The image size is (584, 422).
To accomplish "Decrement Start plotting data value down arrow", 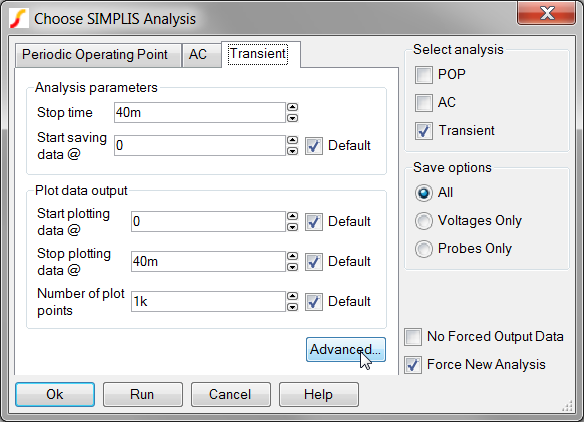I will (x=293, y=227).
